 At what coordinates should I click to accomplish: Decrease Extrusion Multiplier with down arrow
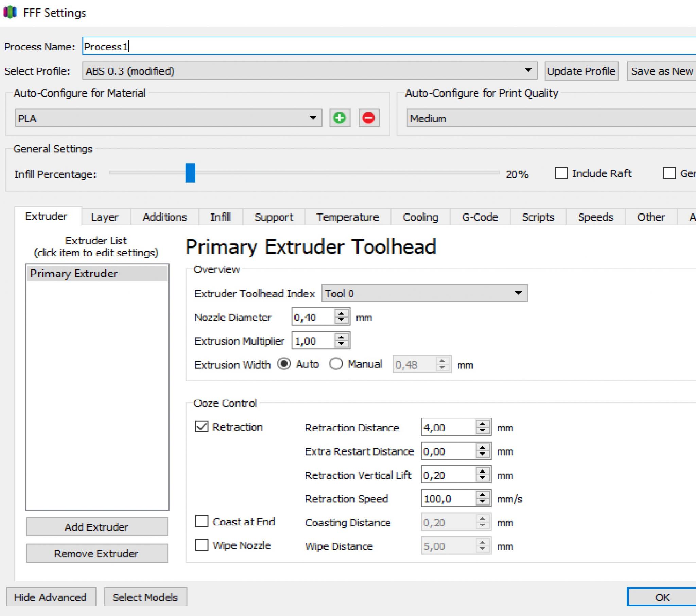click(x=341, y=344)
